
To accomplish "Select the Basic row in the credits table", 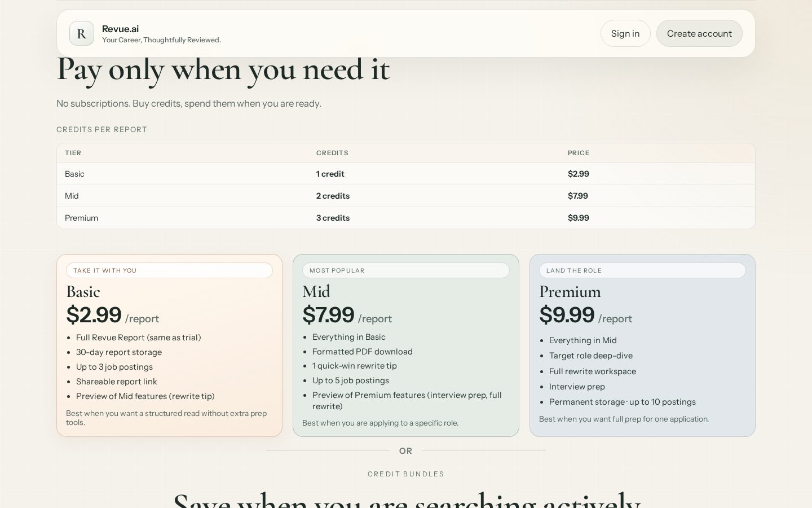I will [406, 174].
